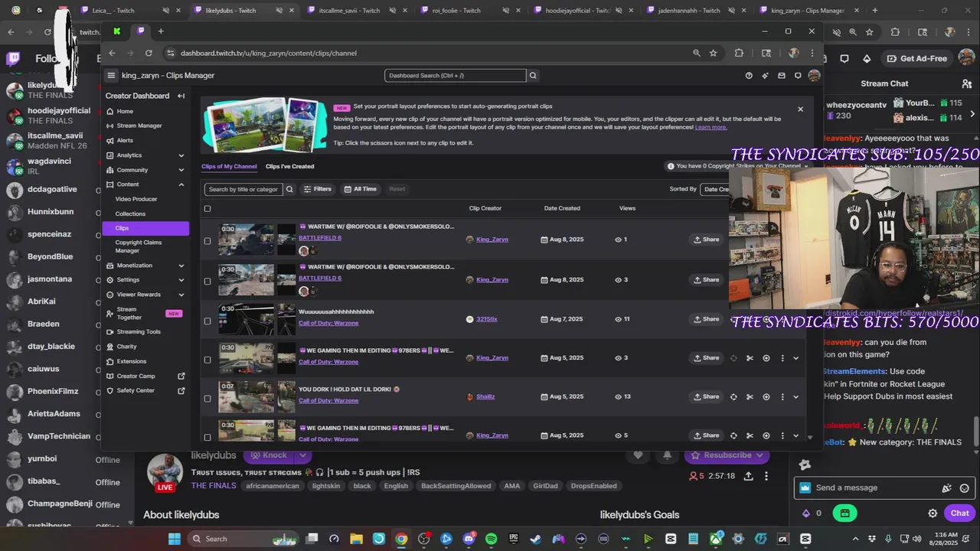The image size is (980, 551).
Task: Reload the dashboard.twitch.tv page
Action: pyautogui.click(x=149, y=53)
